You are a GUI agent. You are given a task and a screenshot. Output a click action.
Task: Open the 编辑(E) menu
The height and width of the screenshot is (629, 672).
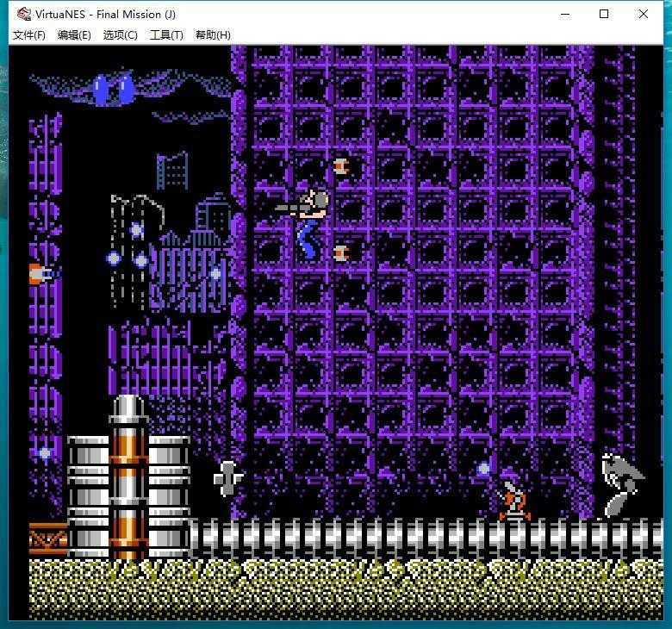tap(74, 34)
